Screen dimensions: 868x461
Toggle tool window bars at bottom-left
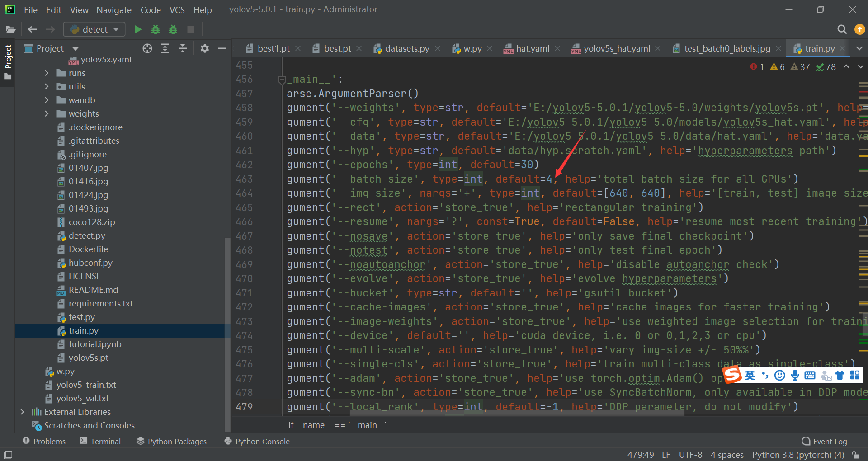point(8,455)
